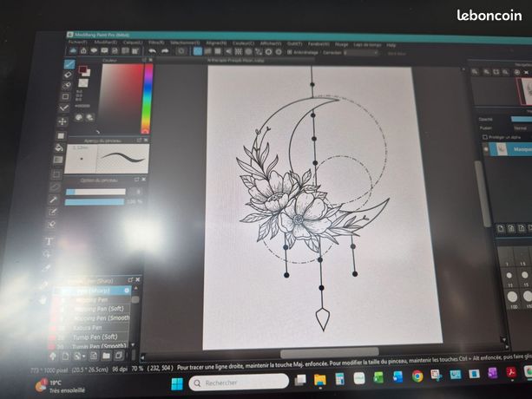Hide the Masque layer visibility dot
Screen dimensions: 532x399
point(486,149)
